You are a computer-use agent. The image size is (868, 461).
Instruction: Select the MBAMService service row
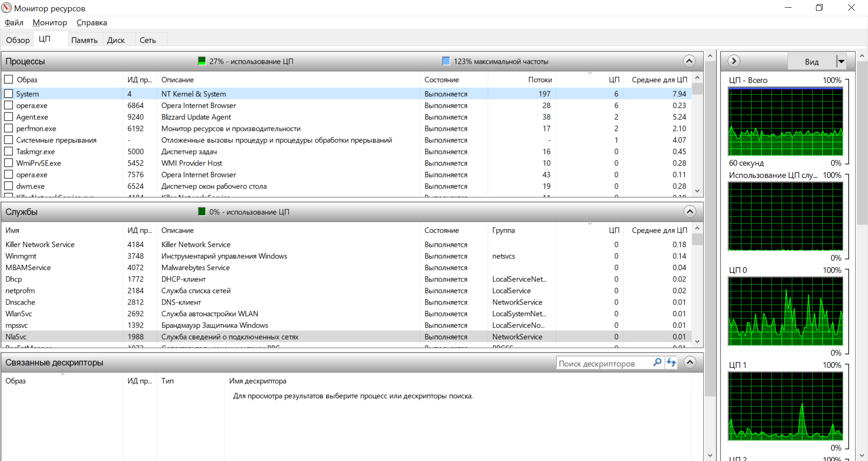coord(346,268)
